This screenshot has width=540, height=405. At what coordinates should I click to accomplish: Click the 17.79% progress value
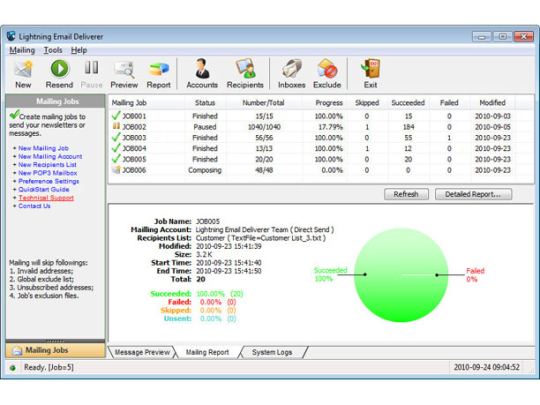[331, 127]
